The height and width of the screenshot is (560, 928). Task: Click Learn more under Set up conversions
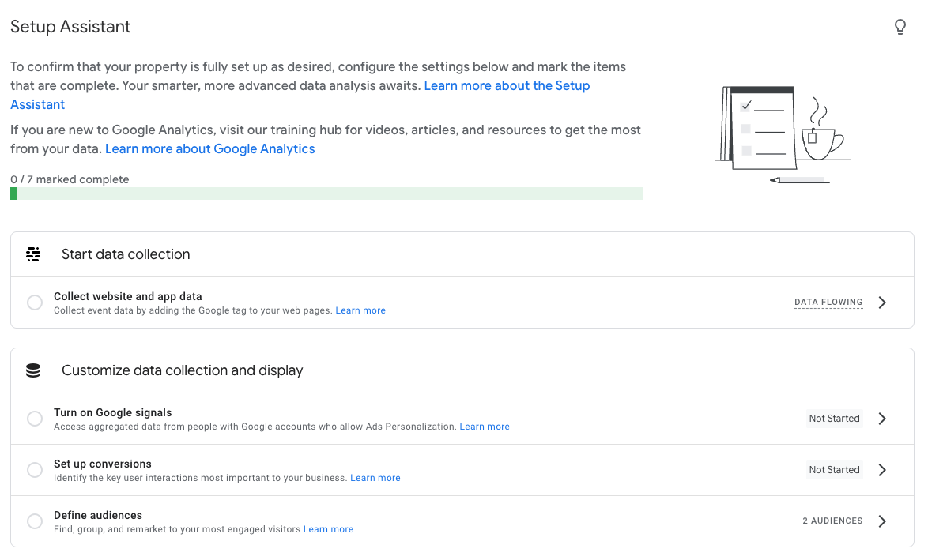(x=375, y=478)
